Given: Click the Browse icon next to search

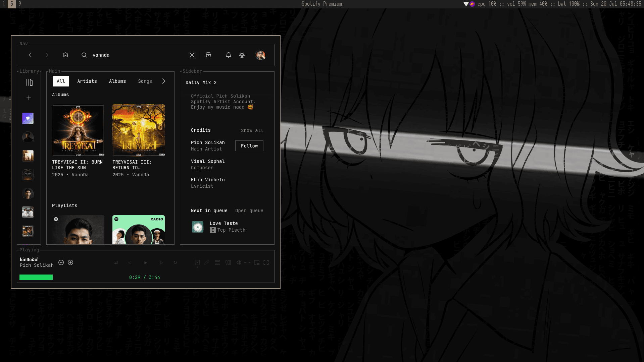Looking at the screenshot, I should [x=208, y=55].
